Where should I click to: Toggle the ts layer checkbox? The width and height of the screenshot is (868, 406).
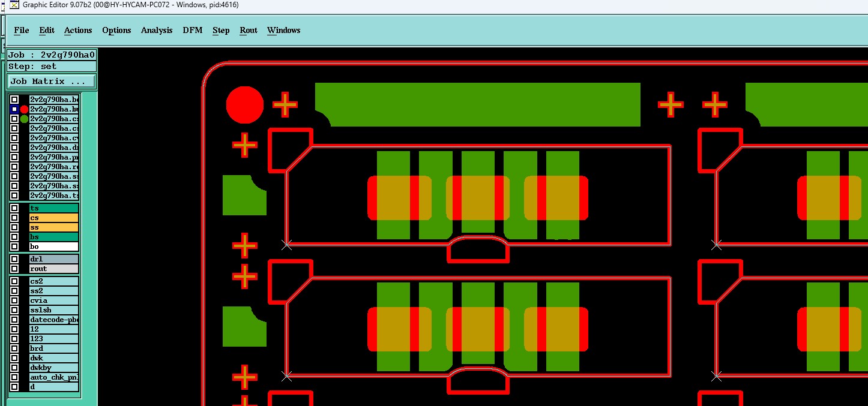(14, 208)
